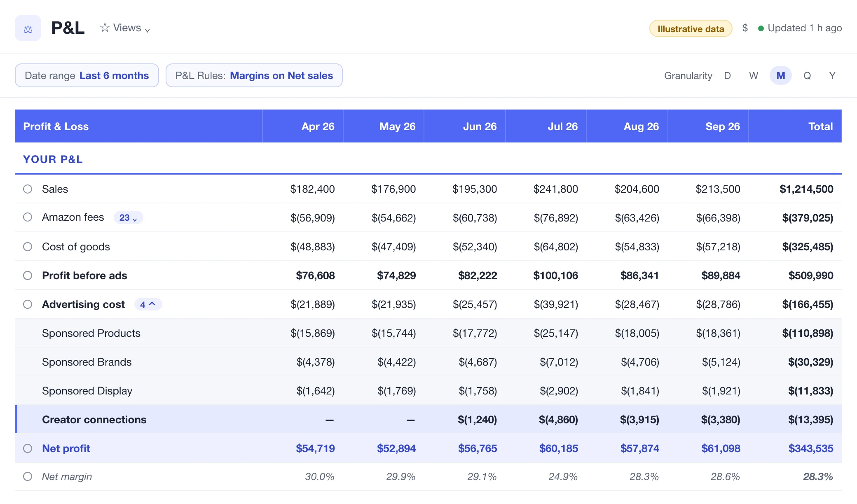
Task: Click the Net profit label
Action: (x=66, y=448)
